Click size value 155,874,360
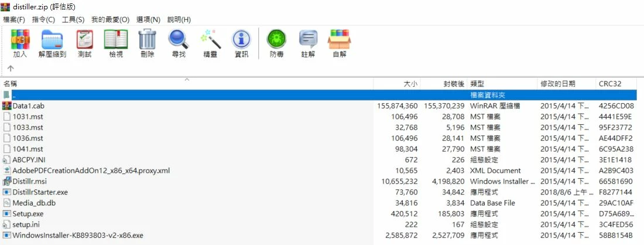 (x=397, y=106)
